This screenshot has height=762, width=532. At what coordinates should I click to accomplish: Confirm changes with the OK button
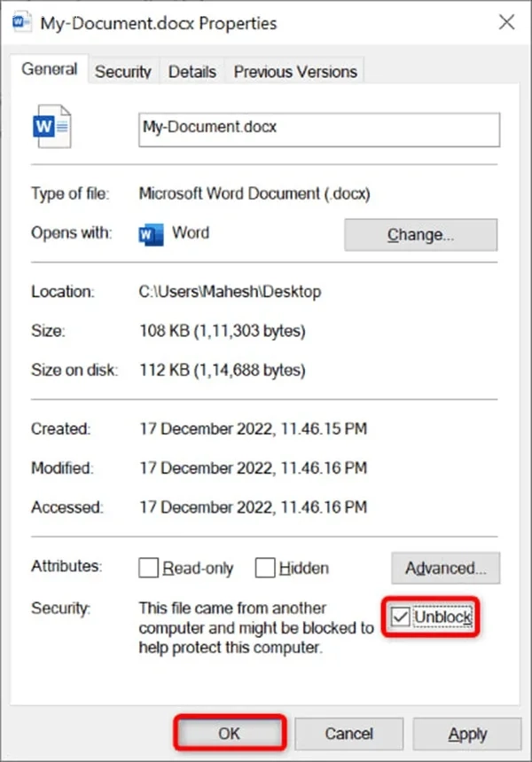click(230, 734)
